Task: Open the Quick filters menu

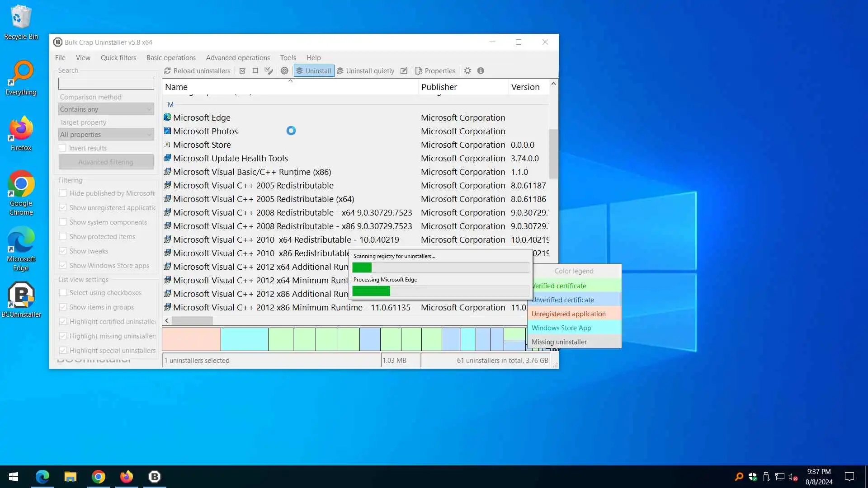Action: [x=118, y=58]
